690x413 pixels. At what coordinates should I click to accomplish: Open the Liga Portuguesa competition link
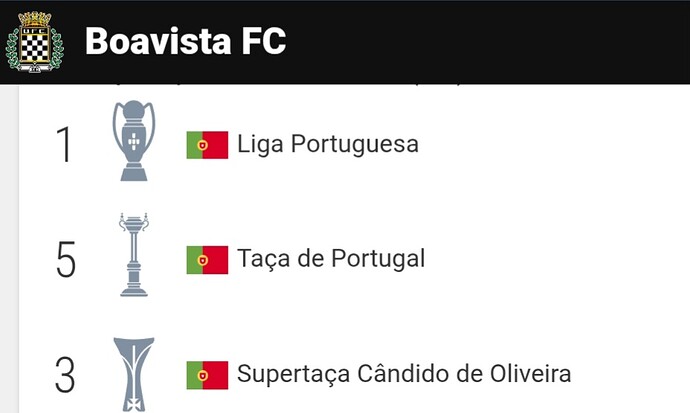[328, 144]
